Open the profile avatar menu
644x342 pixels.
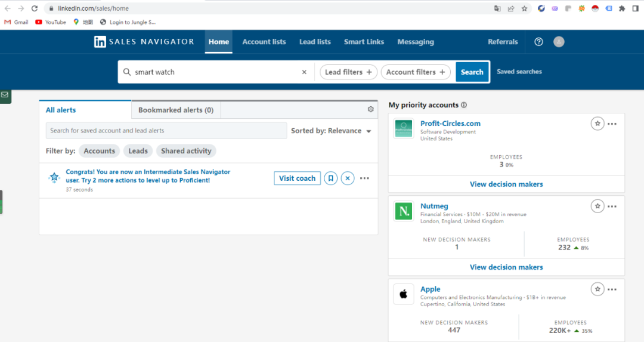(559, 42)
